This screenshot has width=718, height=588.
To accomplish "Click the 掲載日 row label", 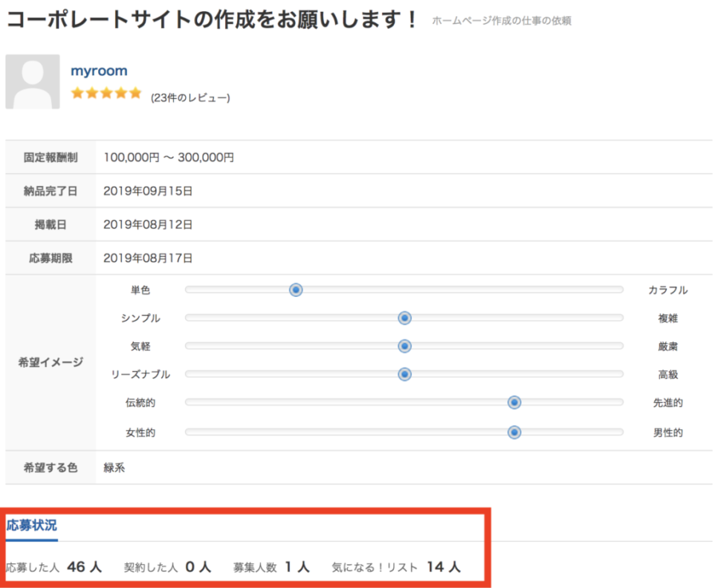I will [x=51, y=225].
